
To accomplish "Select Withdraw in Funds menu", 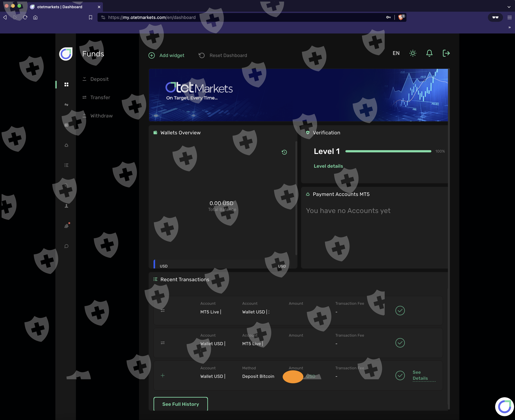I will click(101, 116).
